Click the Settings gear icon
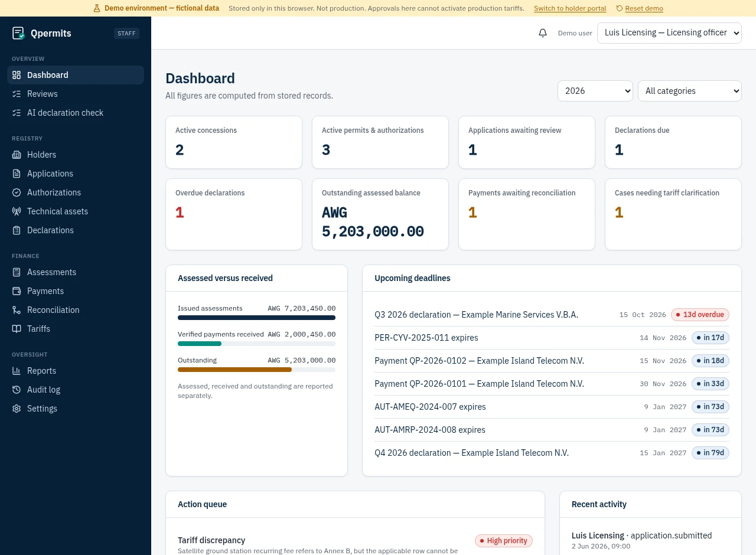This screenshot has height=555, width=756. 17,409
